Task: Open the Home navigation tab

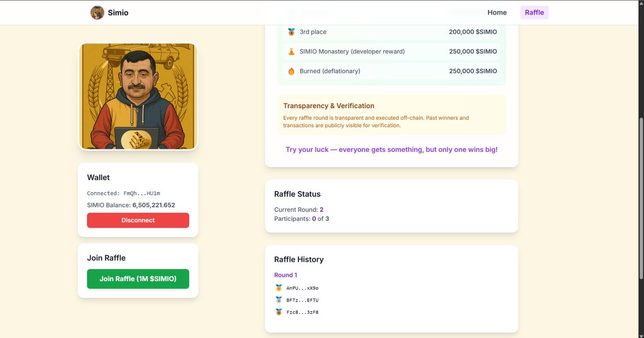Action: coord(497,12)
